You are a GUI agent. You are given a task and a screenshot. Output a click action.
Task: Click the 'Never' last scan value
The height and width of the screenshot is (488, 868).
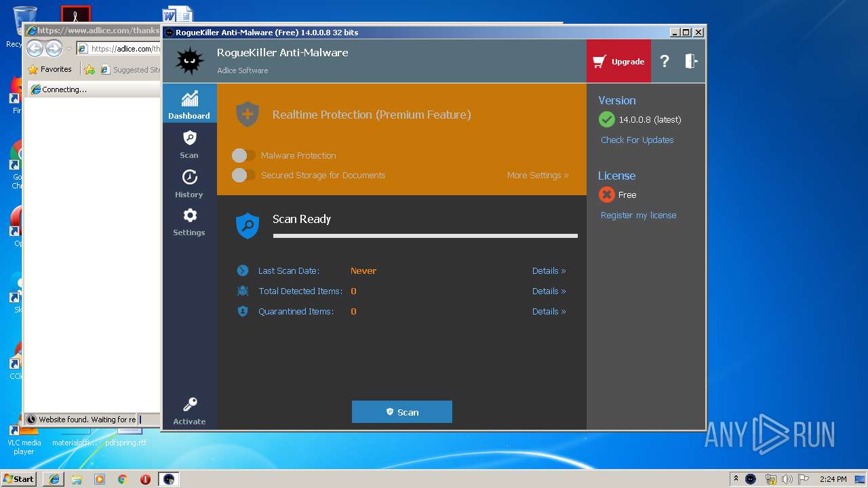click(363, 270)
